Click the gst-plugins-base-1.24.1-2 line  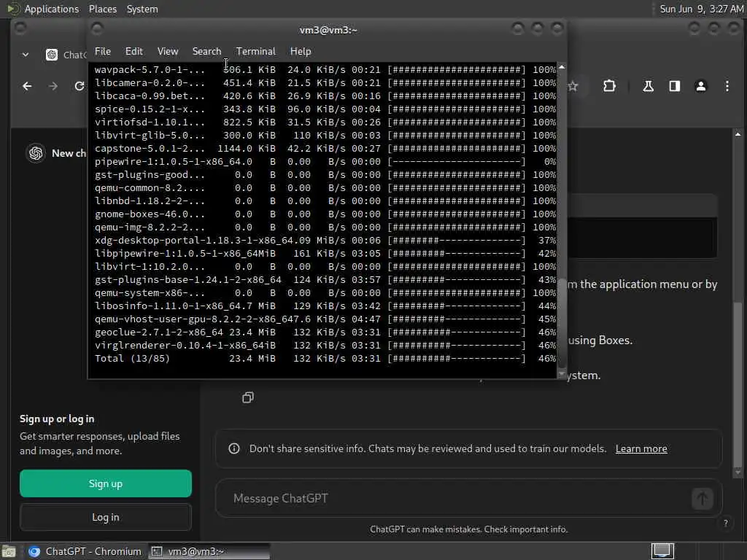point(325,280)
